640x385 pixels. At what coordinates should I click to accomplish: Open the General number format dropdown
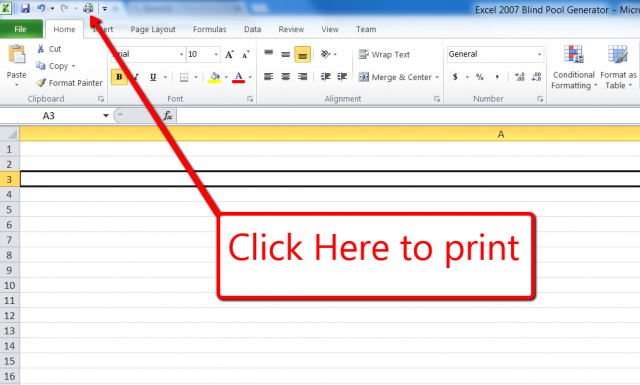[x=540, y=54]
